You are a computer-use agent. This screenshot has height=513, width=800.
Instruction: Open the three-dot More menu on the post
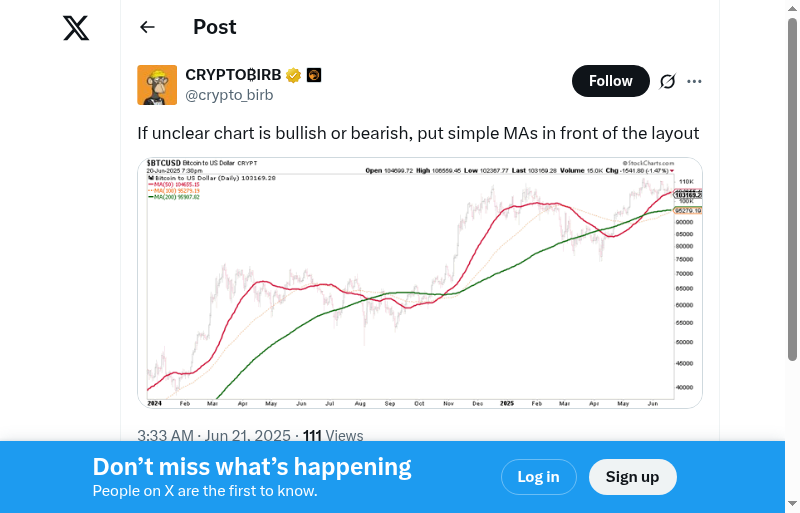695,81
